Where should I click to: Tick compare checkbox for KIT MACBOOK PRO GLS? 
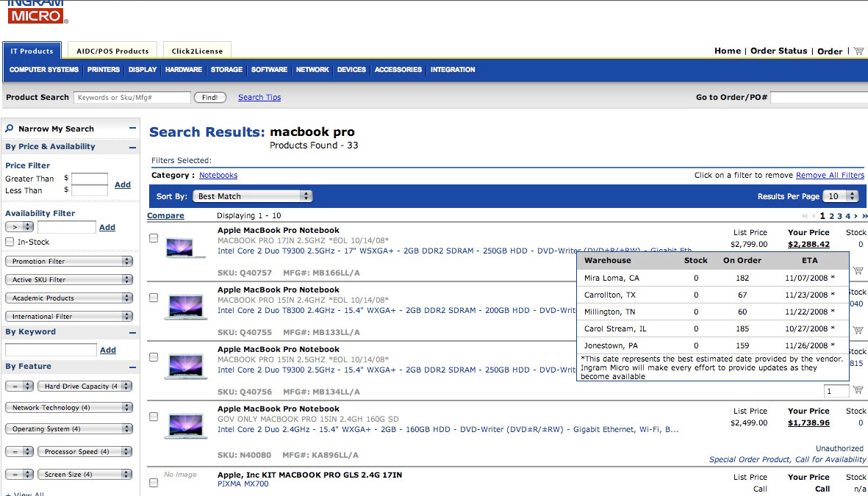tap(154, 483)
